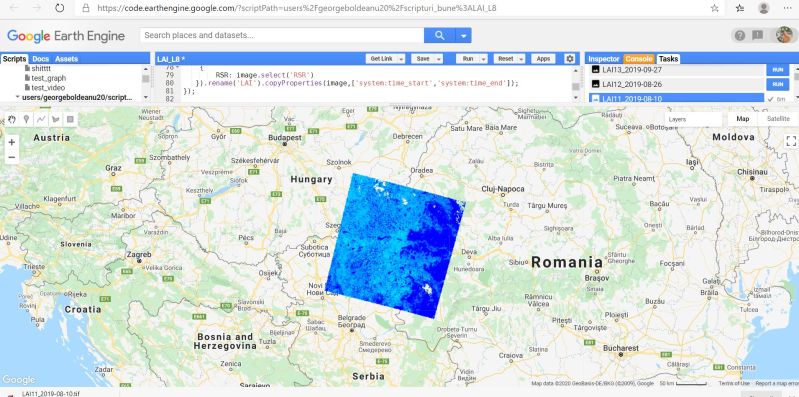This screenshot has height=397, width=799.
Task: Open the help question mark icon
Action: tap(740, 35)
